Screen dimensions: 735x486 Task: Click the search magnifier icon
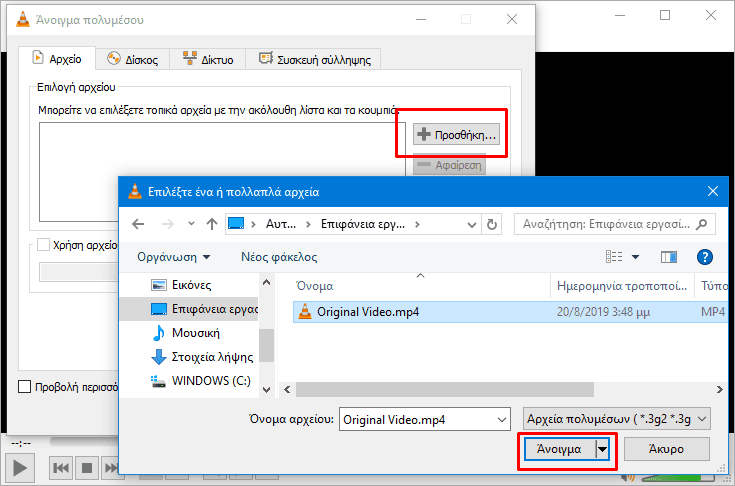coord(702,224)
